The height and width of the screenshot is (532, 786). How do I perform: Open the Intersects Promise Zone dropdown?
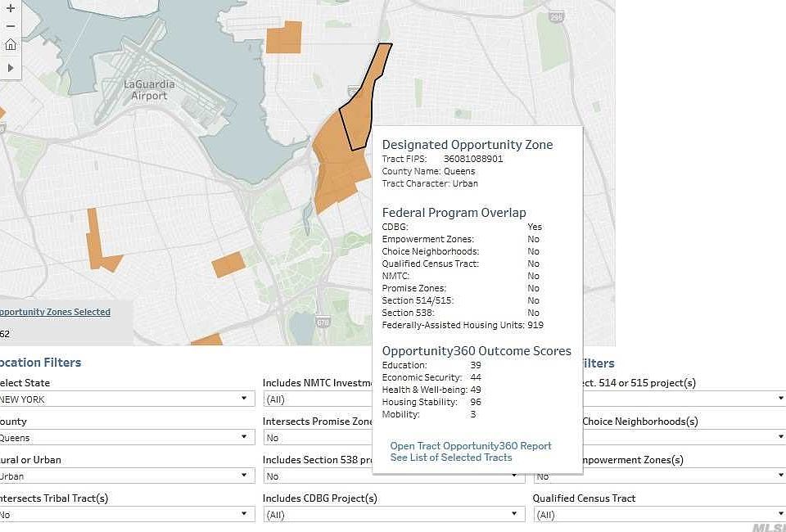tap(318, 438)
